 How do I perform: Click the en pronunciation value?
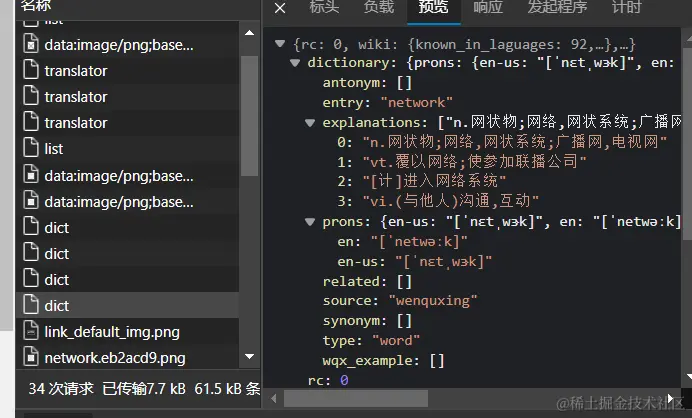click(x=419, y=241)
